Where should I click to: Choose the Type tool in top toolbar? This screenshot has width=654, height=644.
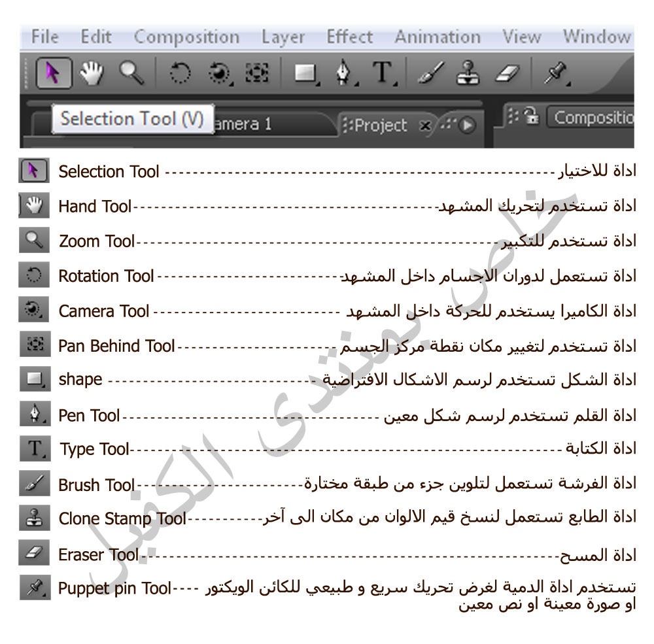tap(383, 74)
